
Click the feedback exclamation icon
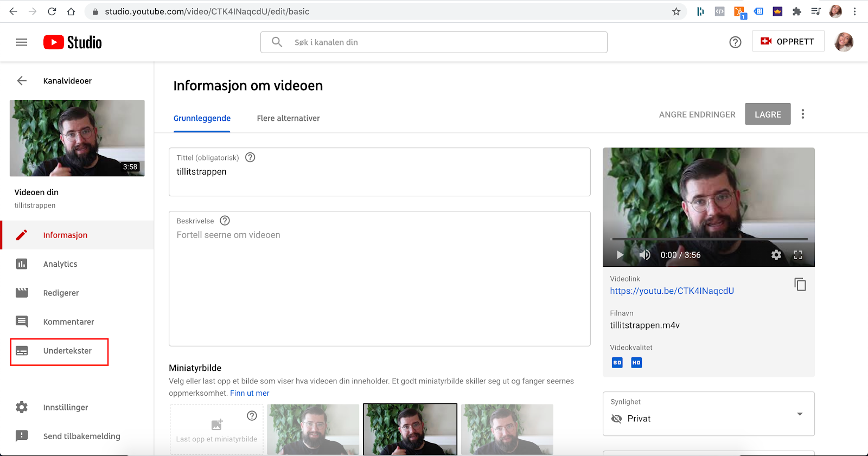(22, 436)
